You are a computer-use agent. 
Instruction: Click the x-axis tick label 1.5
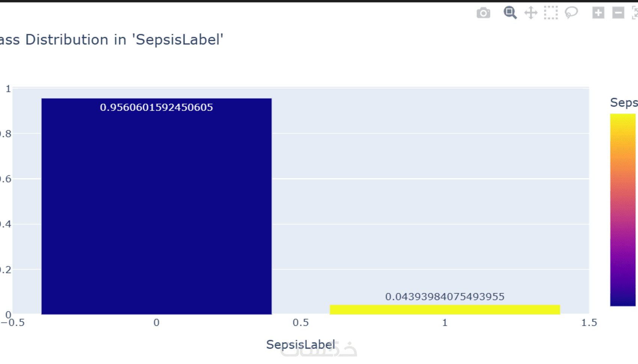(589, 323)
